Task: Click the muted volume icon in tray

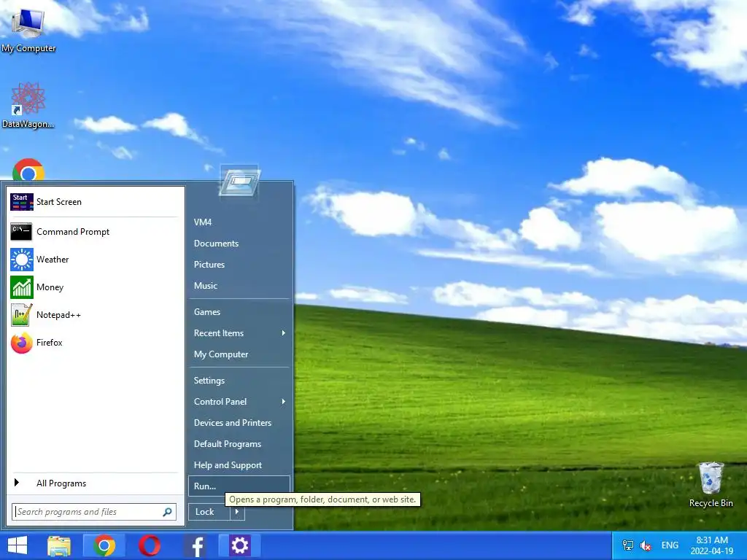Action: pos(646,545)
